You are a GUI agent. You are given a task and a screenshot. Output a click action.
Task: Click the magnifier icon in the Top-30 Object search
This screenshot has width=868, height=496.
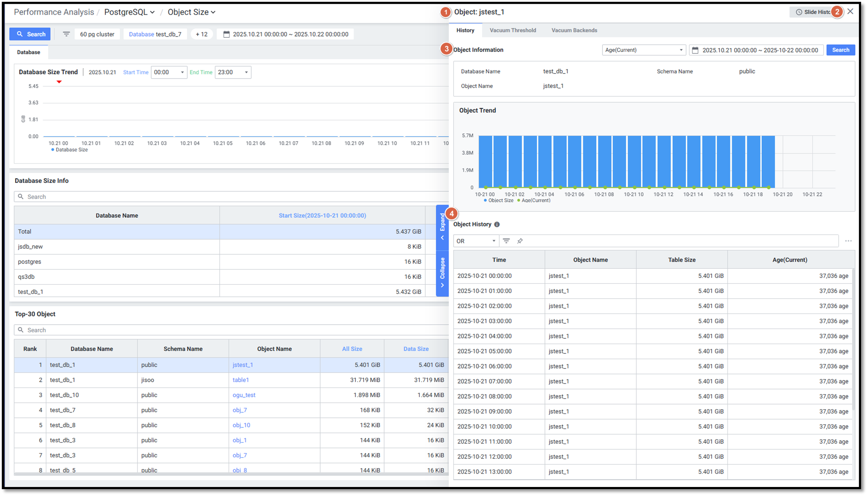pyautogui.click(x=21, y=330)
